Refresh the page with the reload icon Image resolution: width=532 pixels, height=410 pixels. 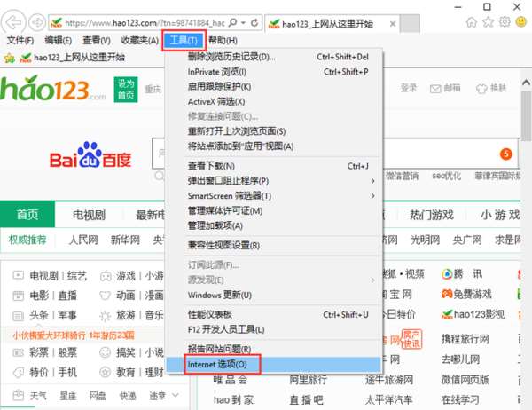(254, 23)
